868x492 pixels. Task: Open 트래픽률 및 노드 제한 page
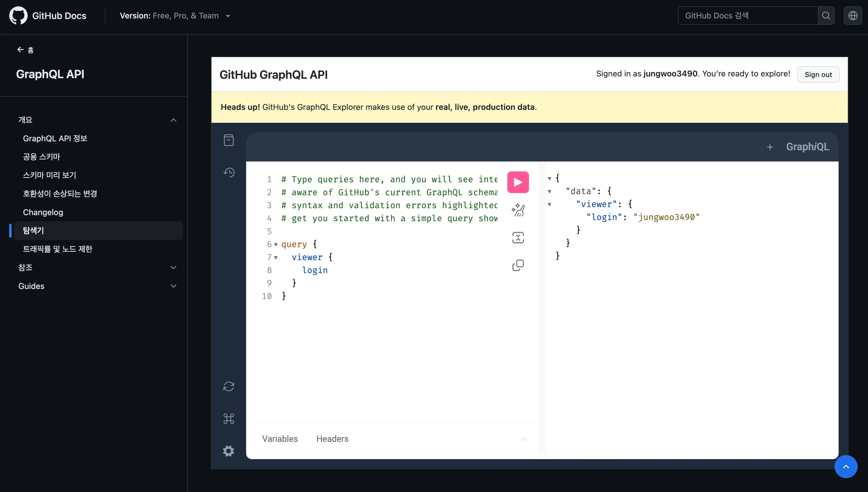[x=57, y=249]
